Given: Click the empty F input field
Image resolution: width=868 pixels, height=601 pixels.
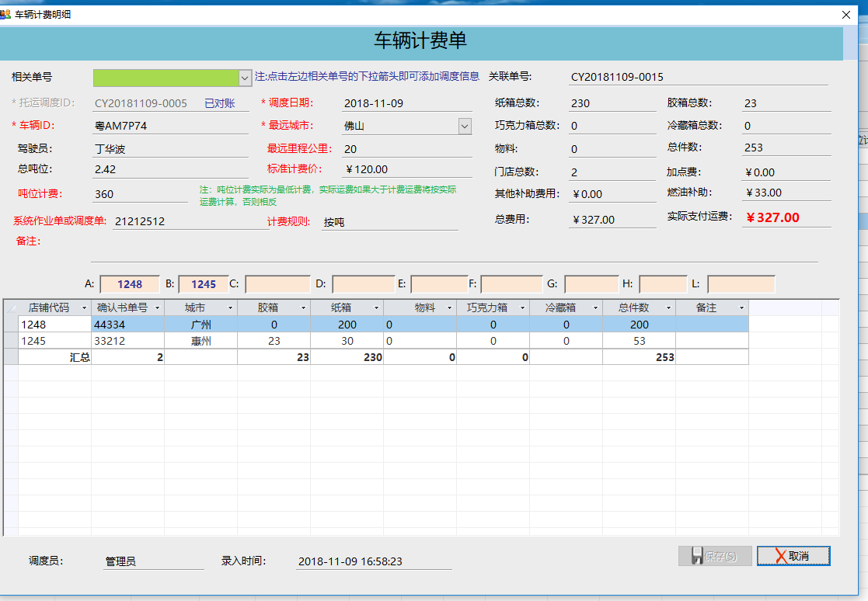Looking at the screenshot, I should 511,284.
